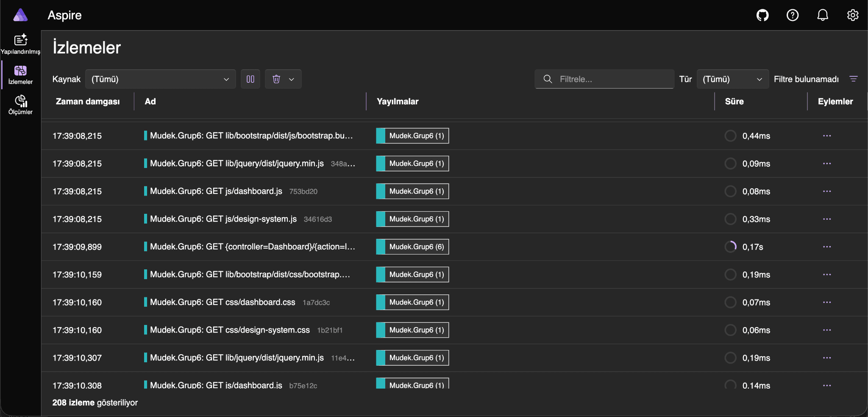Select timestamp 17:39:10,307
Viewport: 868px width, 417px height.
pyautogui.click(x=77, y=358)
